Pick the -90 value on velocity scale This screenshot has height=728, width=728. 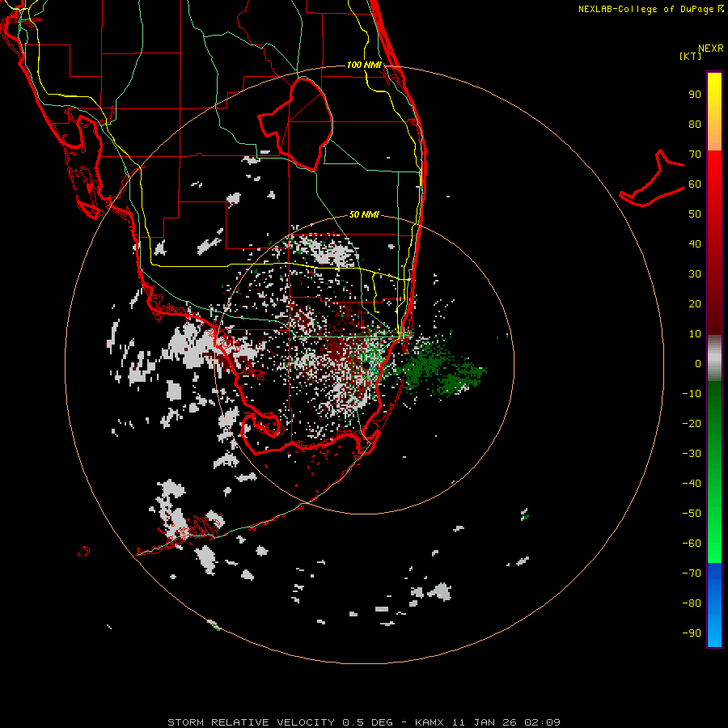692,633
